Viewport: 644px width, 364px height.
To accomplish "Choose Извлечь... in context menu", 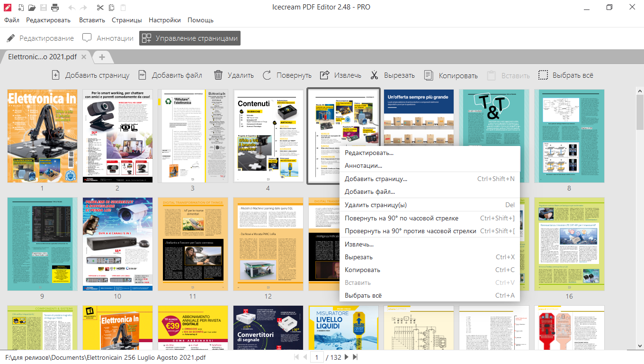I will click(x=429, y=244).
